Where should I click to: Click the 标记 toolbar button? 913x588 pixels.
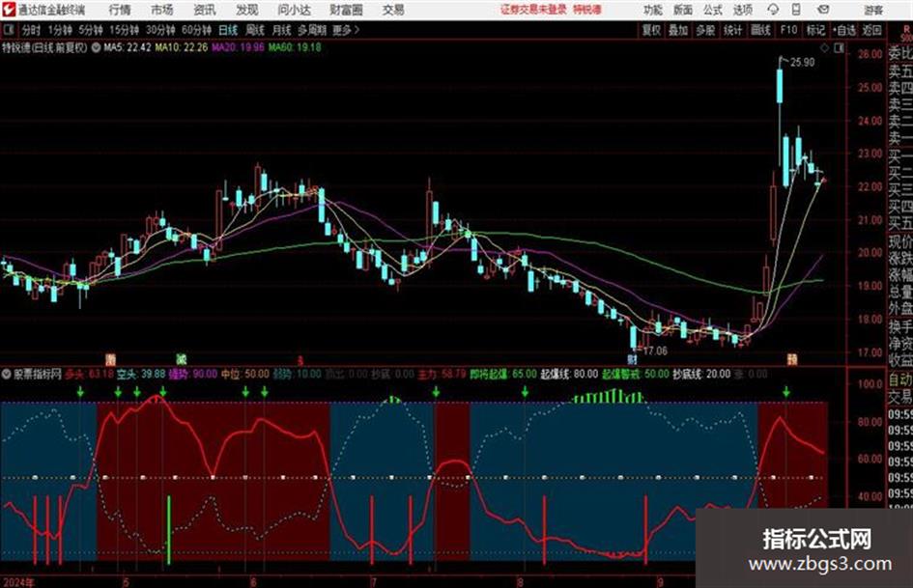click(815, 30)
